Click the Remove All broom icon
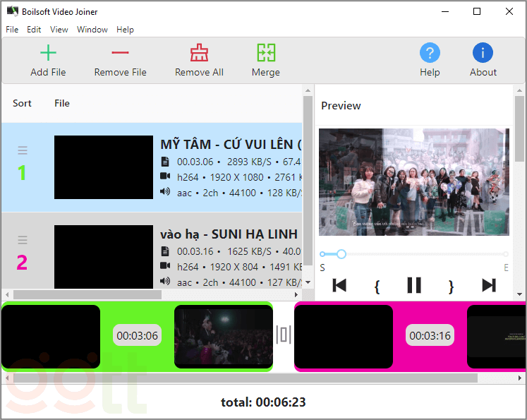The image size is (527, 420). (x=199, y=53)
